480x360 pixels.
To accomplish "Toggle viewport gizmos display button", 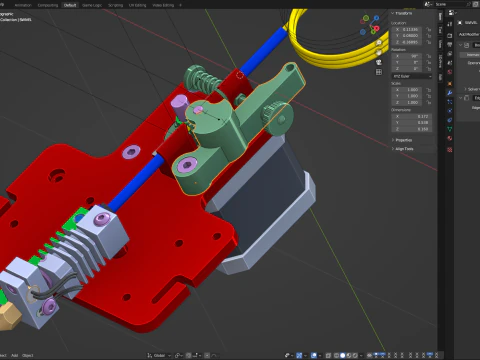I will [299, 355].
